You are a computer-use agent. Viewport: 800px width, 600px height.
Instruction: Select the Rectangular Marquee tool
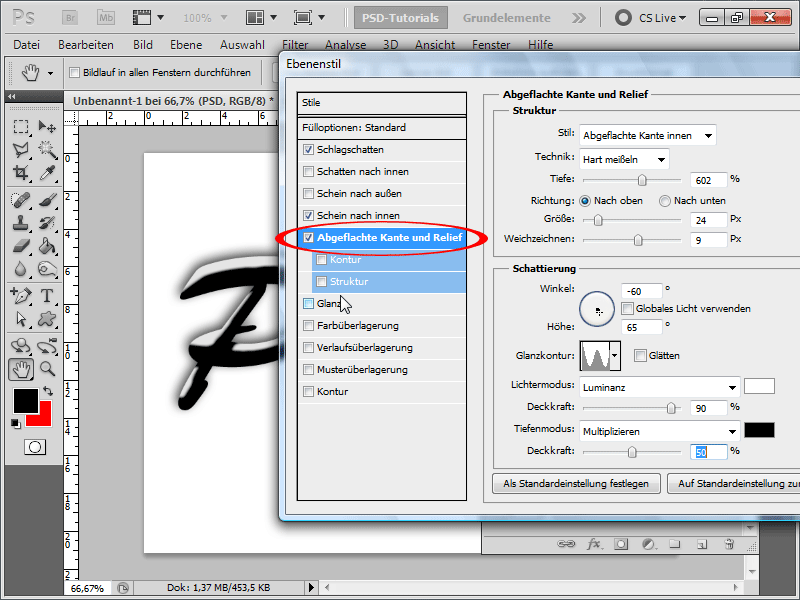pos(20,127)
